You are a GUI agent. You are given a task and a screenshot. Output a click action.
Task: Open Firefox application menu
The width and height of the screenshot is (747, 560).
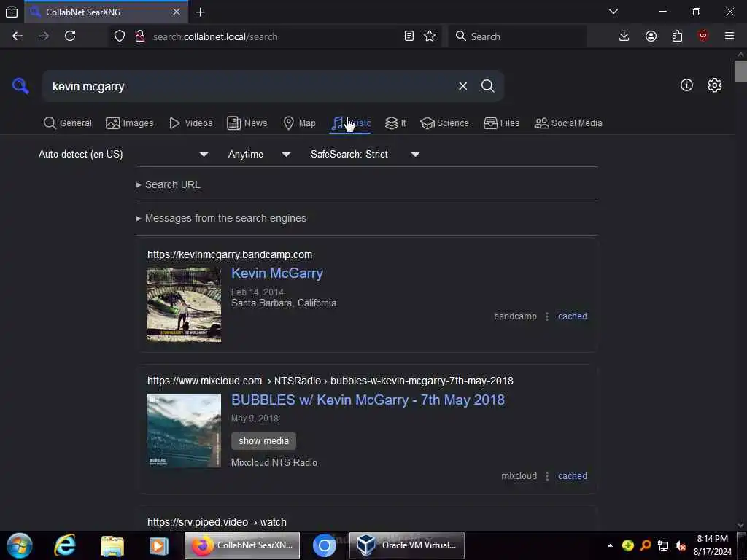(729, 36)
